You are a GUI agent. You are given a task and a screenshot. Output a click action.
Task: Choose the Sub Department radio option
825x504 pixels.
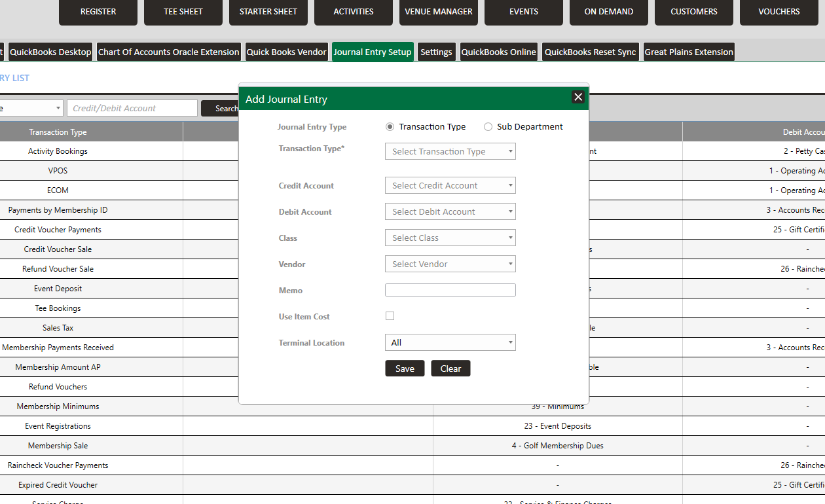coord(488,127)
